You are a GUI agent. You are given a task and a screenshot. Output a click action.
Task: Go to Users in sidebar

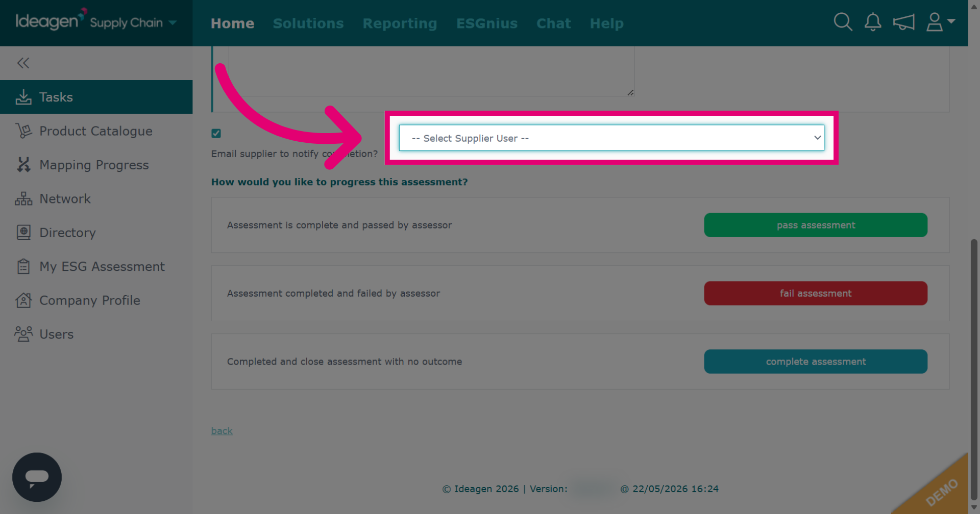96,334
